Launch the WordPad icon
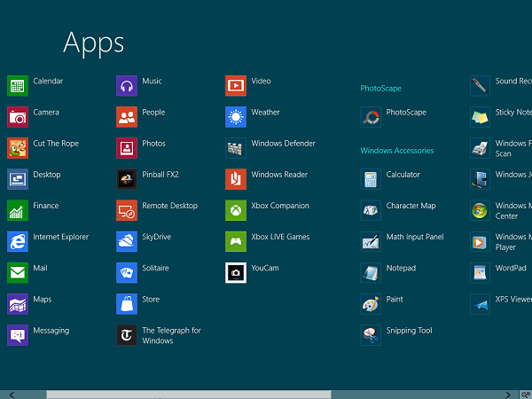The width and height of the screenshot is (532, 399). click(x=480, y=273)
